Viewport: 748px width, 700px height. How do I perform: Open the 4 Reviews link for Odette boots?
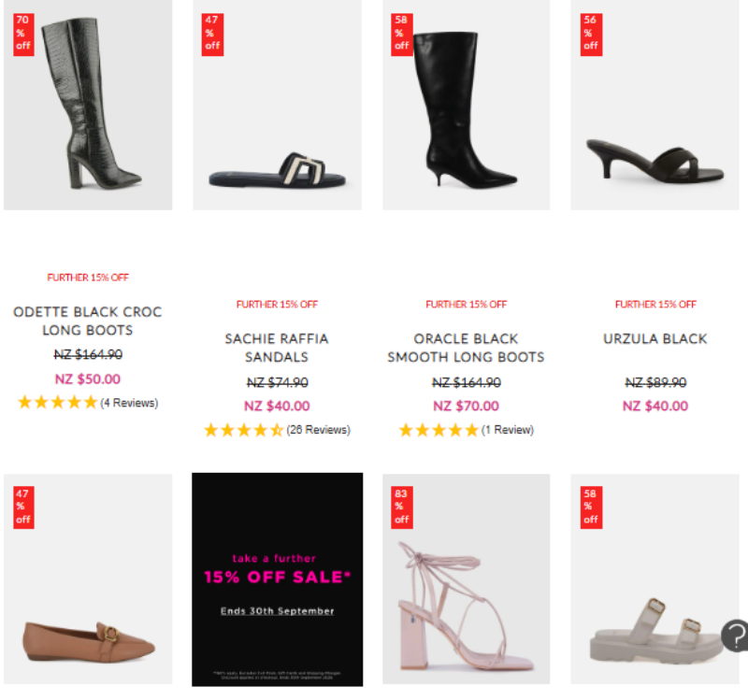point(129,403)
